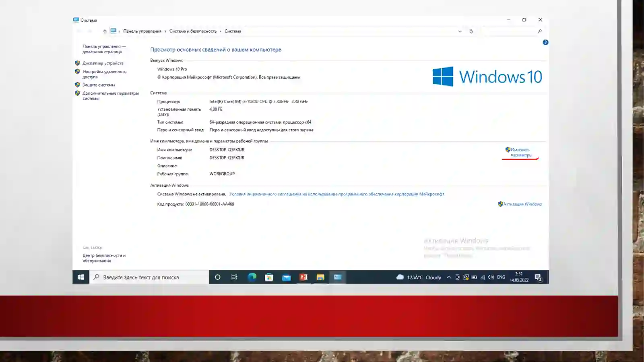Open volume control in system tray
Screen dimensions: 644x362
click(x=491, y=277)
